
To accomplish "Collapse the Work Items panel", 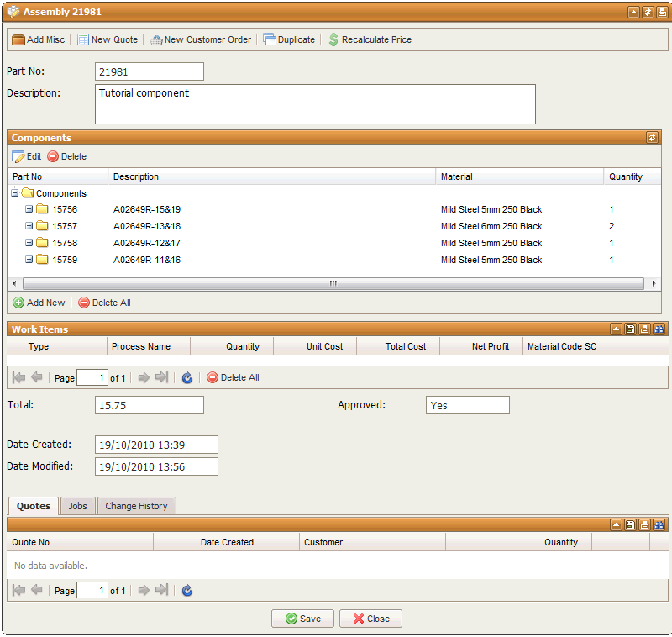I will [x=616, y=329].
